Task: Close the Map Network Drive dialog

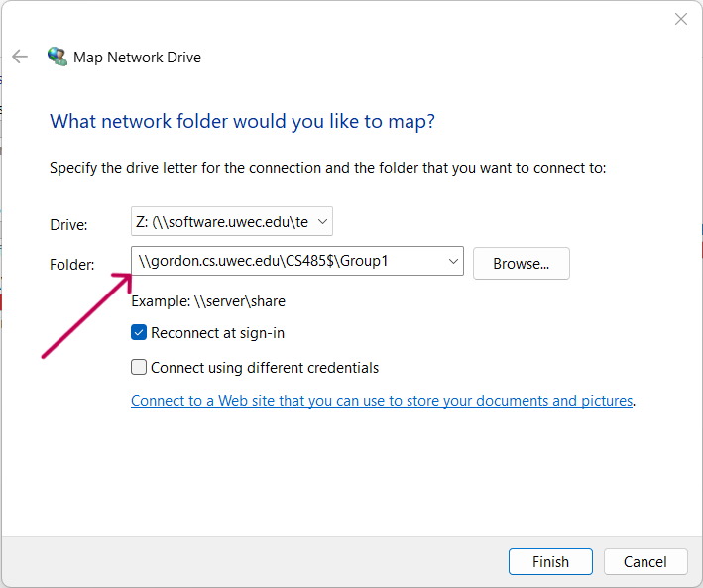Action: 680,19
